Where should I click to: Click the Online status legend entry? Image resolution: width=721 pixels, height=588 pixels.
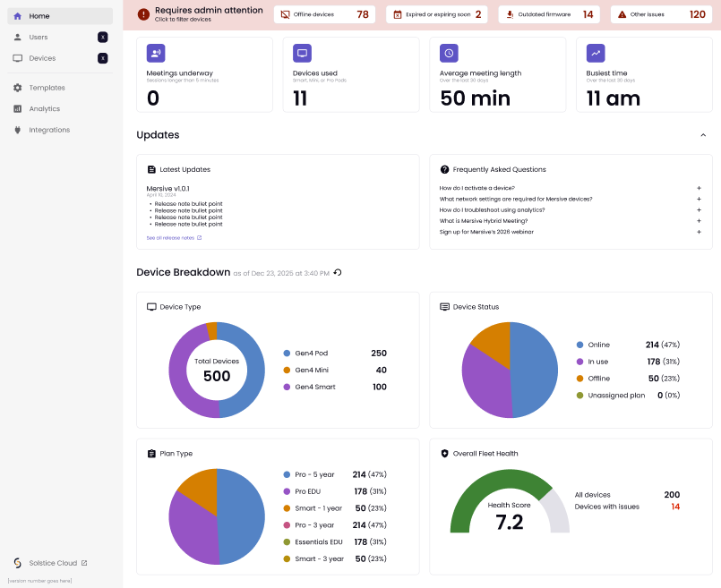(x=628, y=345)
